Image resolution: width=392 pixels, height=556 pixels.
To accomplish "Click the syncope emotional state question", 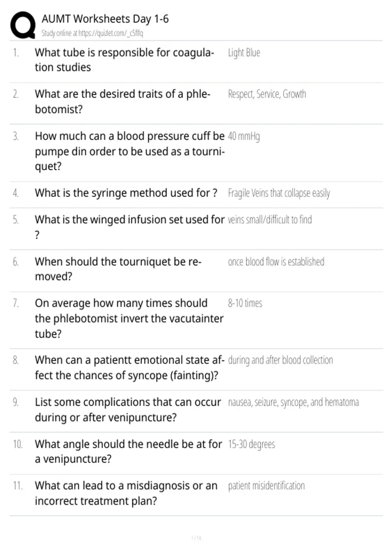I will click(130, 368).
